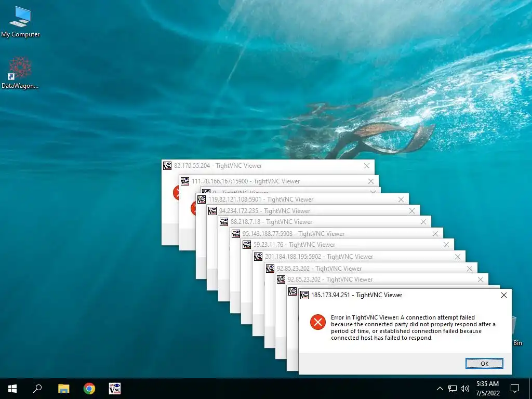
Task: Click the red error icon in the front dialog
Action: pyautogui.click(x=318, y=322)
